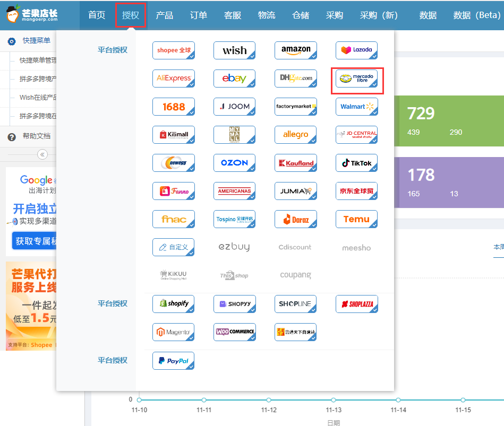Open the Shopify store authorization tile
This screenshot has width=504, height=426.
174,303
